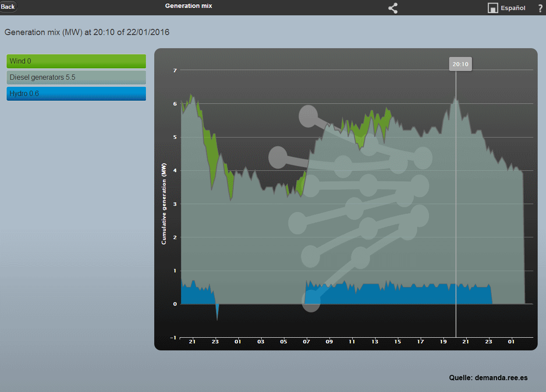Screen dimensions: 546x392
Task: Click the Quelle: demanda.ree.es source text
Action: pyautogui.click(x=488, y=378)
